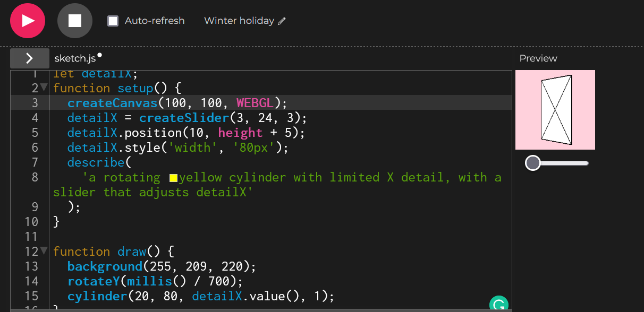This screenshot has width=644, height=312.
Task: Click the right end of the slider track
Action: pos(586,163)
